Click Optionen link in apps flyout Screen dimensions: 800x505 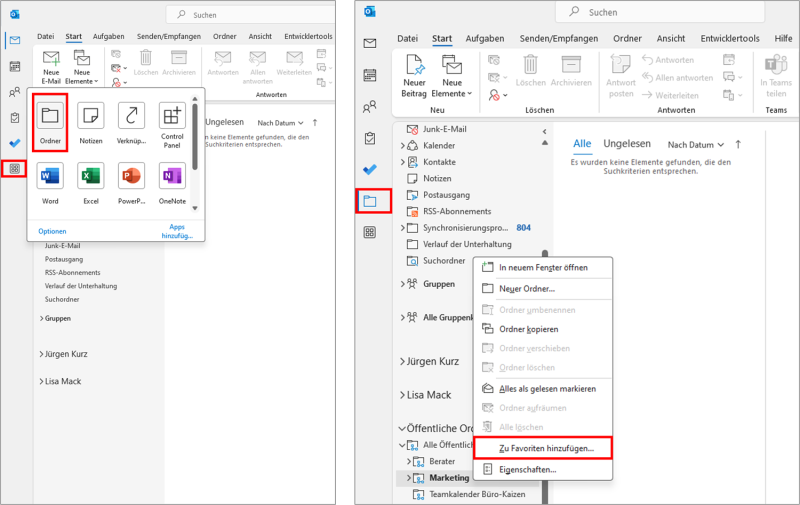[x=52, y=231]
